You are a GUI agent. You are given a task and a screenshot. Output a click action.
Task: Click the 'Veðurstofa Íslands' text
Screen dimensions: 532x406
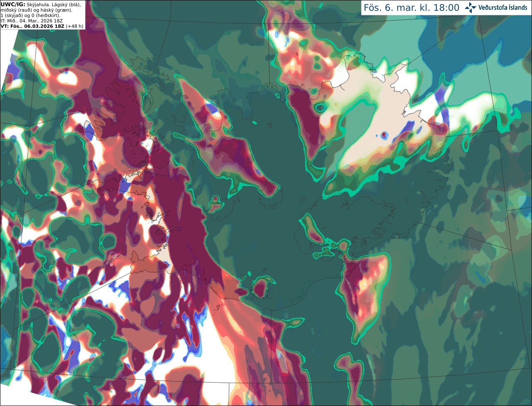click(x=503, y=7)
